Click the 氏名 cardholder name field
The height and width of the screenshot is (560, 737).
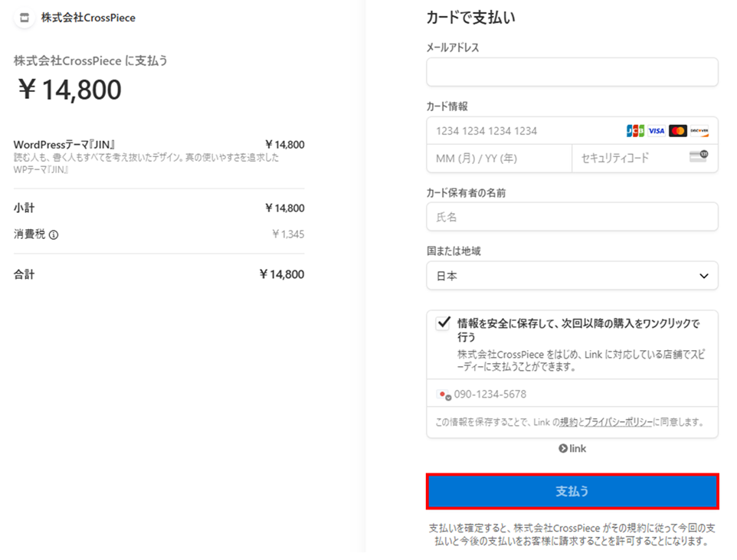coord(572,217)
